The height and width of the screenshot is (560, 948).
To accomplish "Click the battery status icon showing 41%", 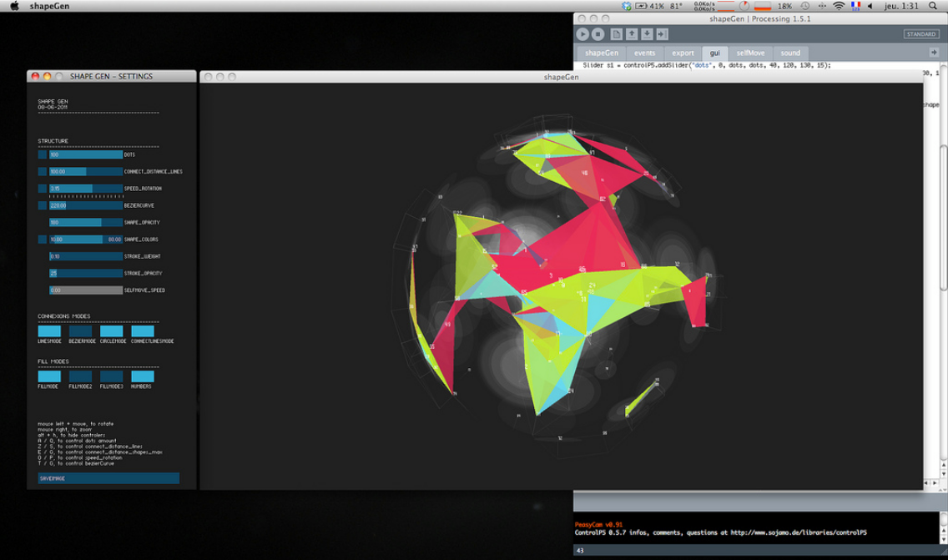I will 649,6.
